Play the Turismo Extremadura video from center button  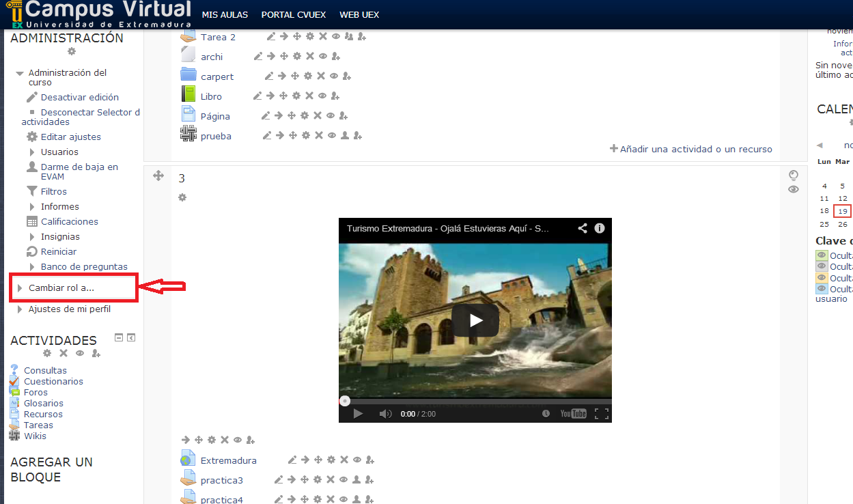[475, 320]
